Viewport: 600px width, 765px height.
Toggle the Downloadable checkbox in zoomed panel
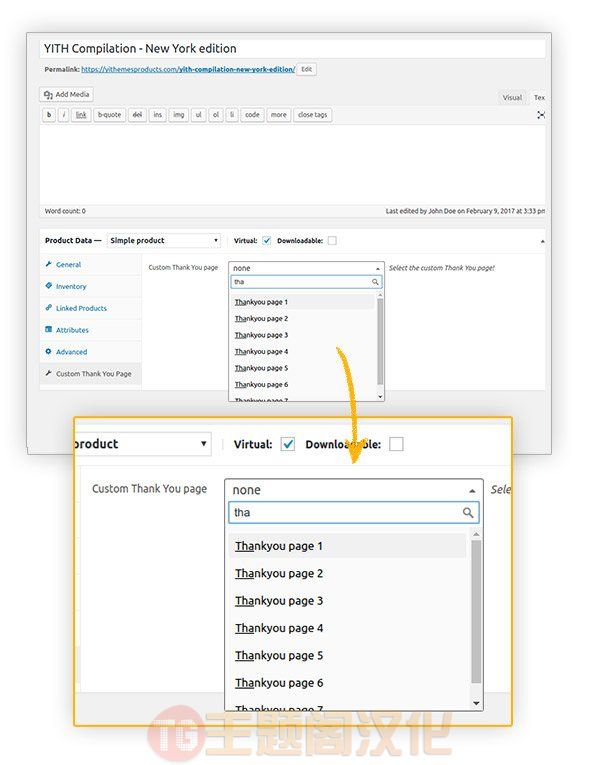coord(396,444)
